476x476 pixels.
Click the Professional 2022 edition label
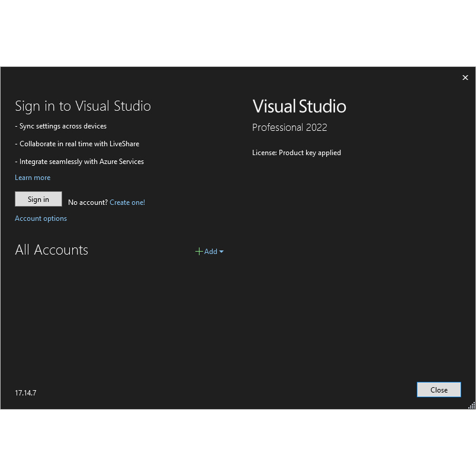pyautogui.click(x=290, y=127)
